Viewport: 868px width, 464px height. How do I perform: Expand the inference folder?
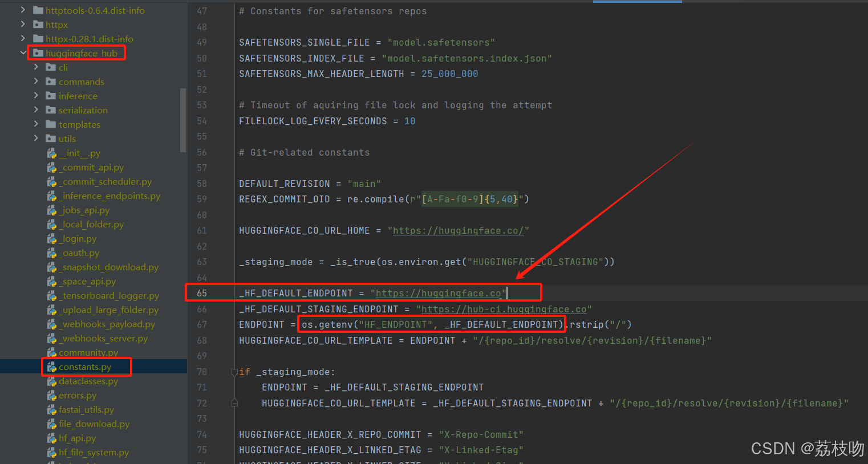coord(36,95)
